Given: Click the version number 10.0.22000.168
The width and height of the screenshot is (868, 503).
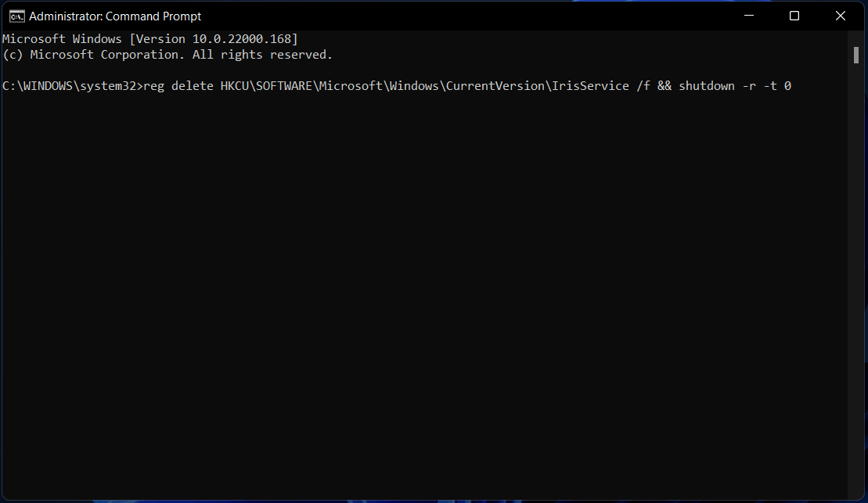Looking at the screenshot, I should click(241, 39).
